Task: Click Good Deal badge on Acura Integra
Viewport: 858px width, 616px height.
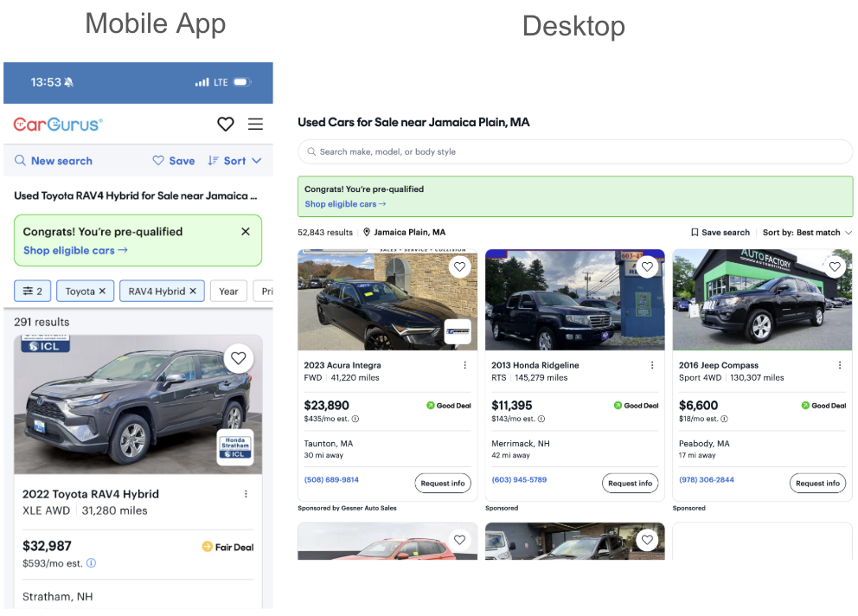Action: click(x=449, y=406)
